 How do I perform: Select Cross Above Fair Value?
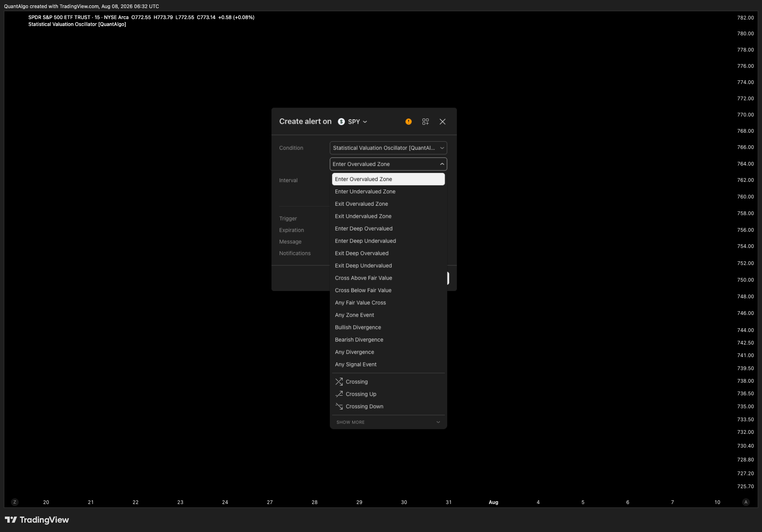[x=388, y=278]
